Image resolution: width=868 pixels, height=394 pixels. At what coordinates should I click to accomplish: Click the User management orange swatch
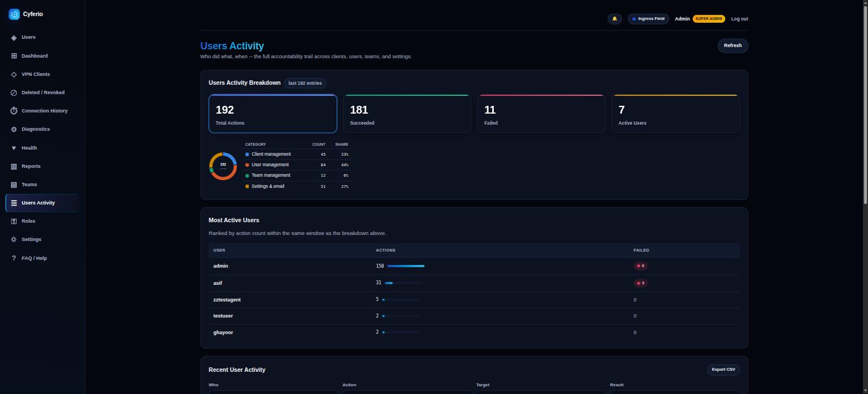[x=247, y=165]
